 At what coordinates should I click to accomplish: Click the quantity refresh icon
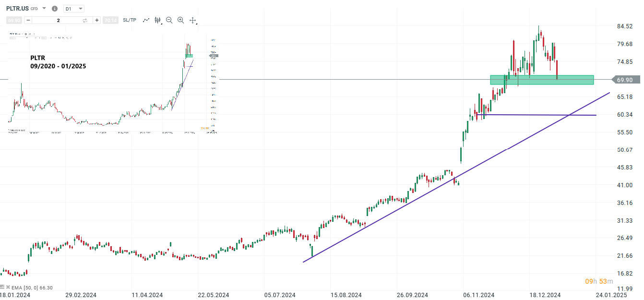(85, 20)
